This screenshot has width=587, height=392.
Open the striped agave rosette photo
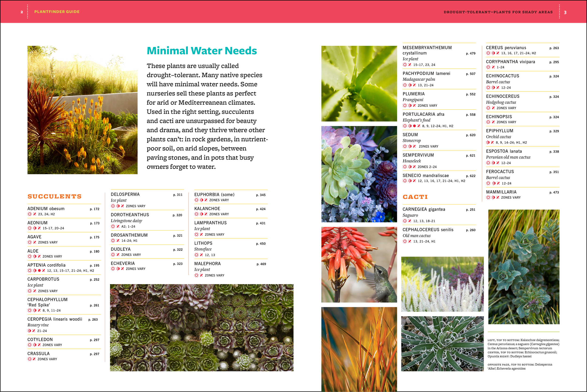click(443, 344)
